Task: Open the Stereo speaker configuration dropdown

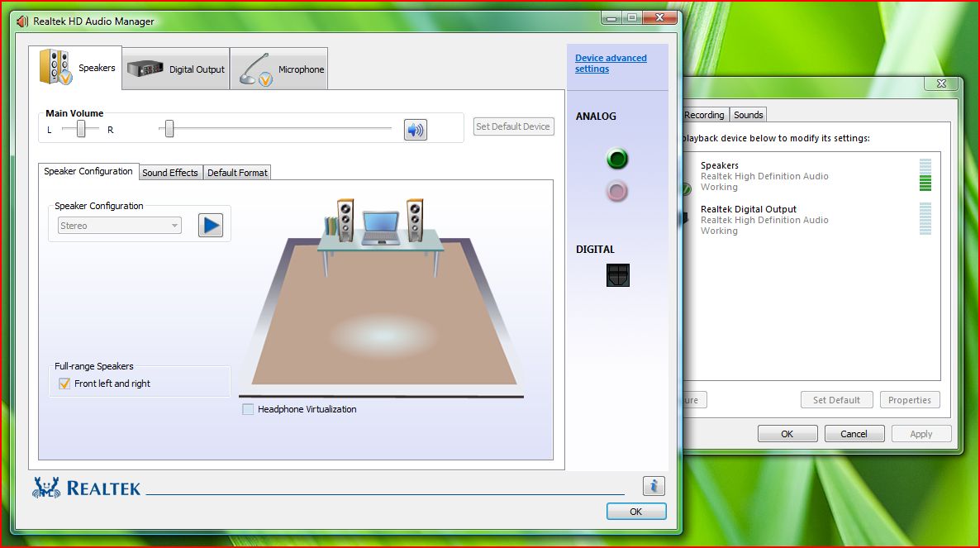Action: pyautogui.click(x=119, y=226)
